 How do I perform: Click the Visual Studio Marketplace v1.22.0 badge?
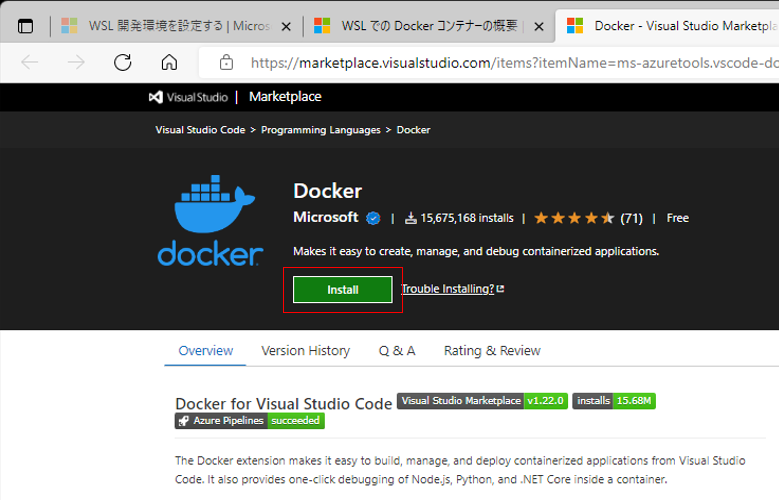tap(482, 401)
